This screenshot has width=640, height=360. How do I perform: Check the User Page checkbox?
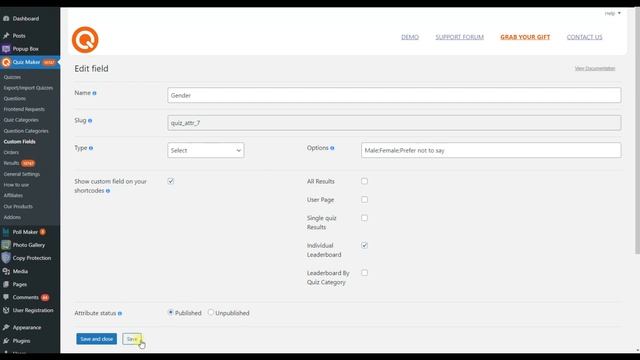click(x=364, y=200)
